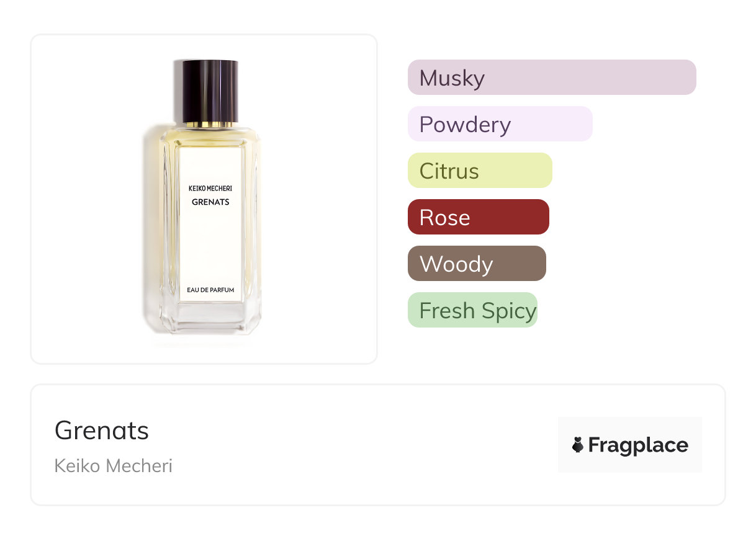This screenshot has height=536, width=756.
Task: Click the Woody accord bar
Action: click(x=477, y=264)
